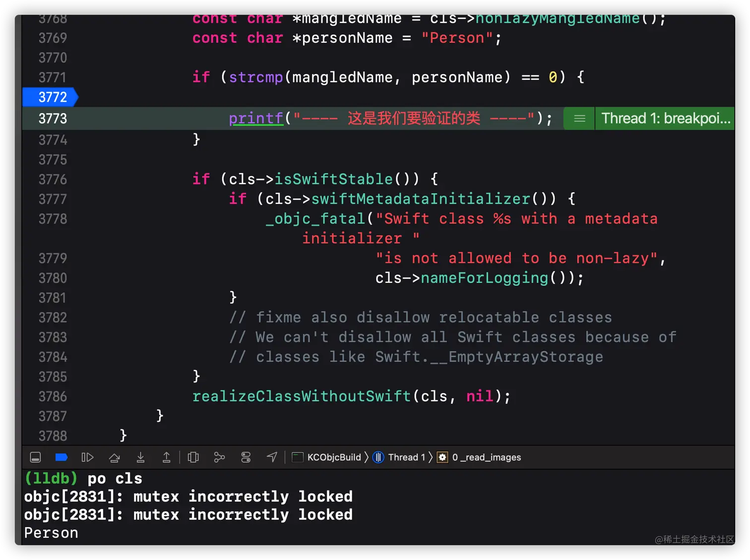
Task: Click line number 3776 in the gutter
Action: click(53, 179)
